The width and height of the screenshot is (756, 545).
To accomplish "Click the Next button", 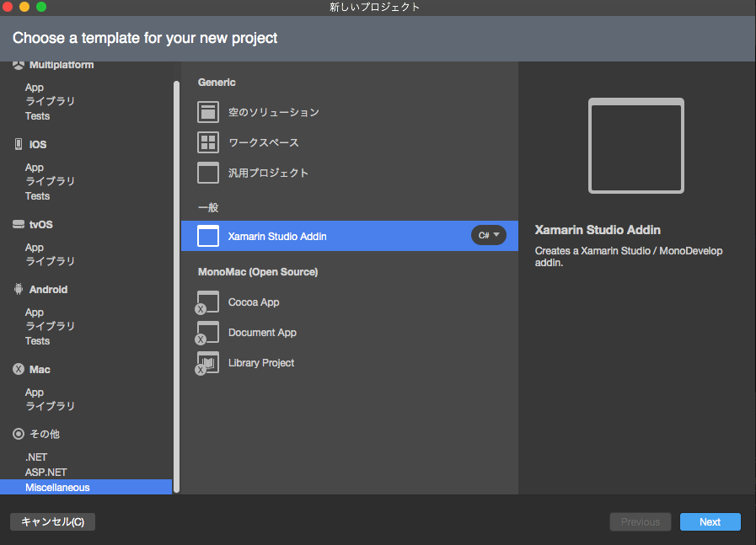I will point(710,522).
